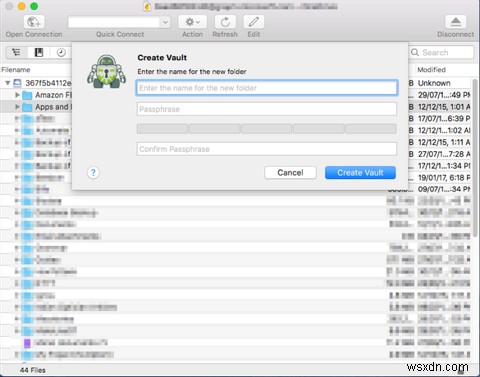Expand the Amazon folder
480x377 pixels.
pos(17,95)
